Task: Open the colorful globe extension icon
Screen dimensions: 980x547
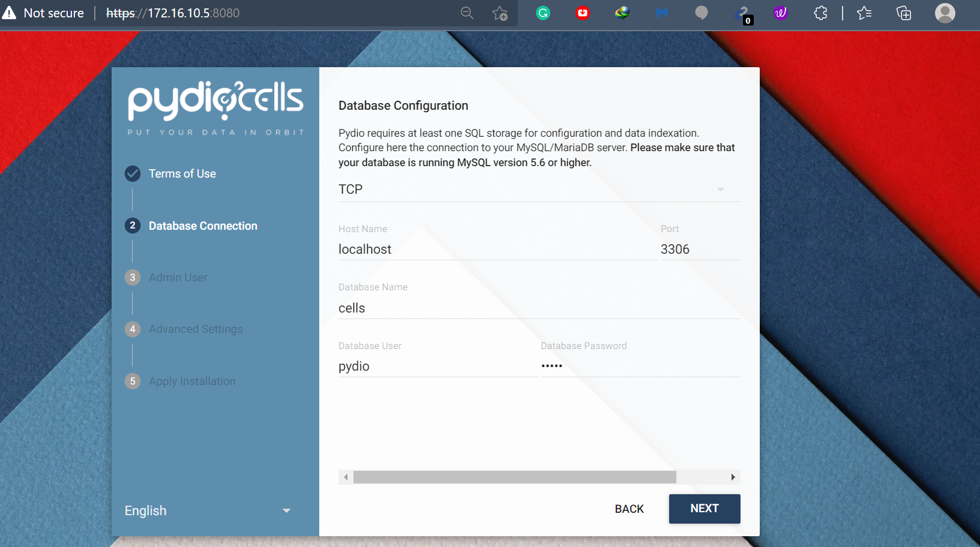Action: [622, 13]
